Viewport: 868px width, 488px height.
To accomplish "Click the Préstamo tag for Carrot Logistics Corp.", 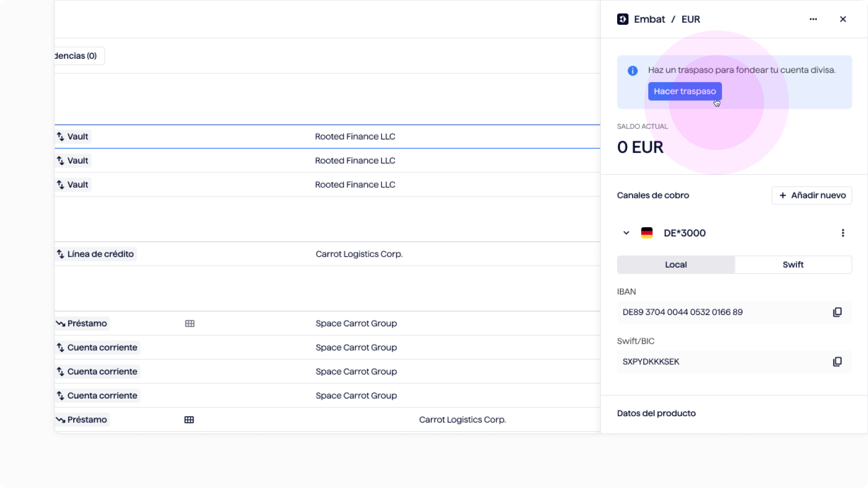I will (x=82, y=420).
